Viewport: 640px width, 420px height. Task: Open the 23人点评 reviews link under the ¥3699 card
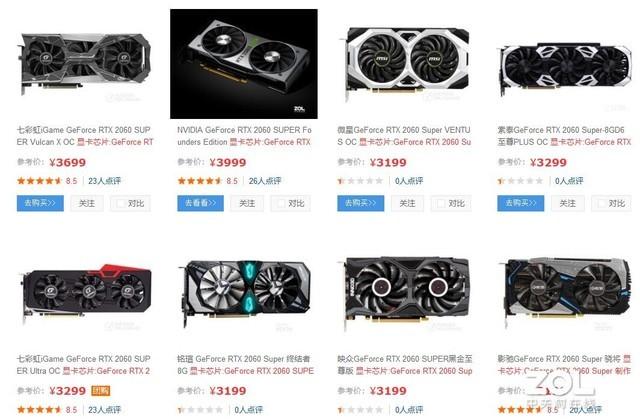click(x=104, y=181)
